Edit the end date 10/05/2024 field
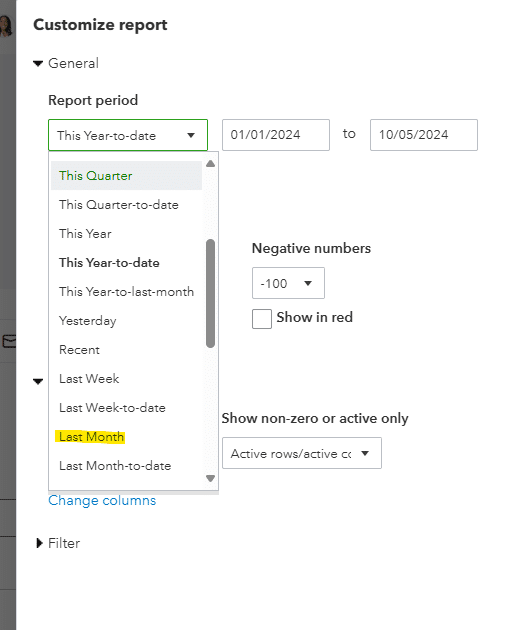The image size is (527, 630). [424, 135]
